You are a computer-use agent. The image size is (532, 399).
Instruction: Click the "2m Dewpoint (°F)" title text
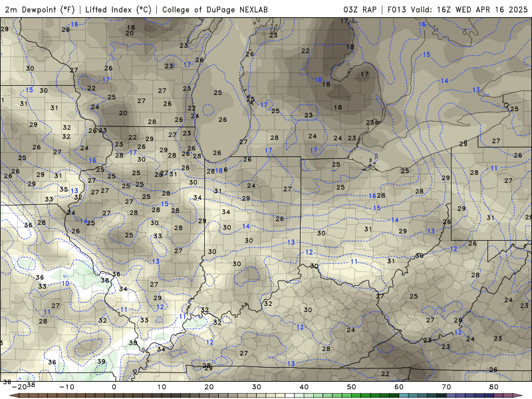pos(39,9)
